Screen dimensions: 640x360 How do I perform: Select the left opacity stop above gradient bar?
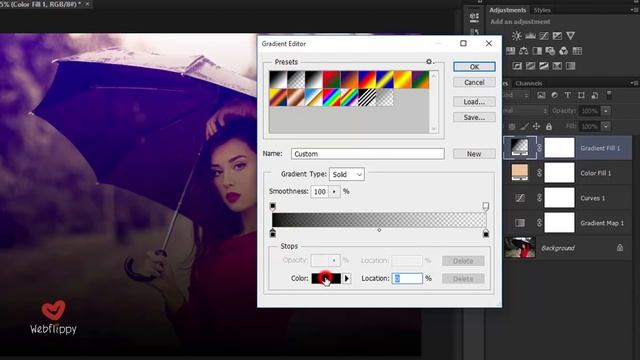point(273,206)
